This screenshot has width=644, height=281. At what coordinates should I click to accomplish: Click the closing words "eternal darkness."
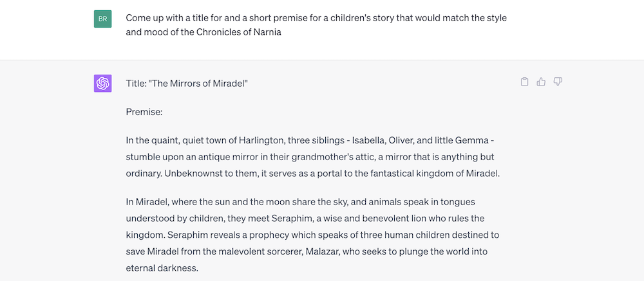162,268
